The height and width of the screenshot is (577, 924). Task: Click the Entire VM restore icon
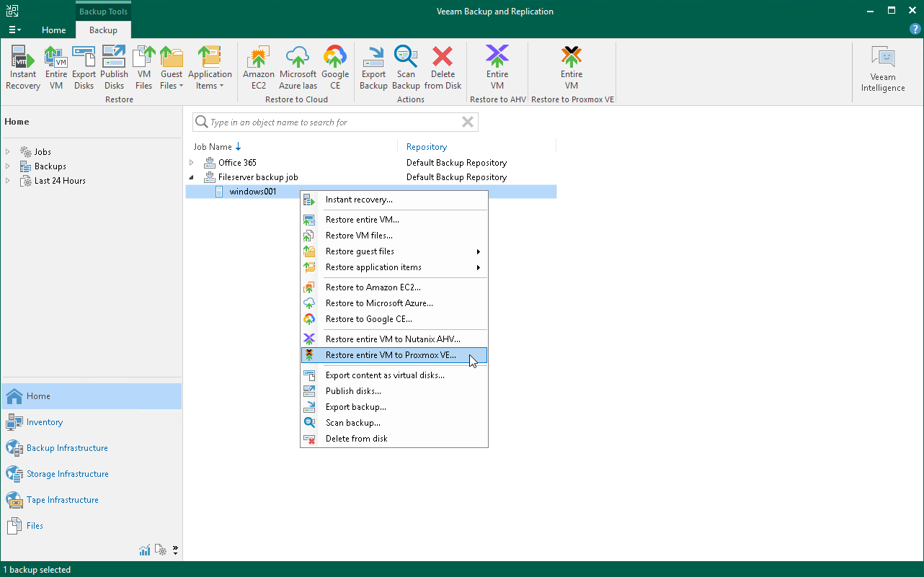tap(55, 67)
